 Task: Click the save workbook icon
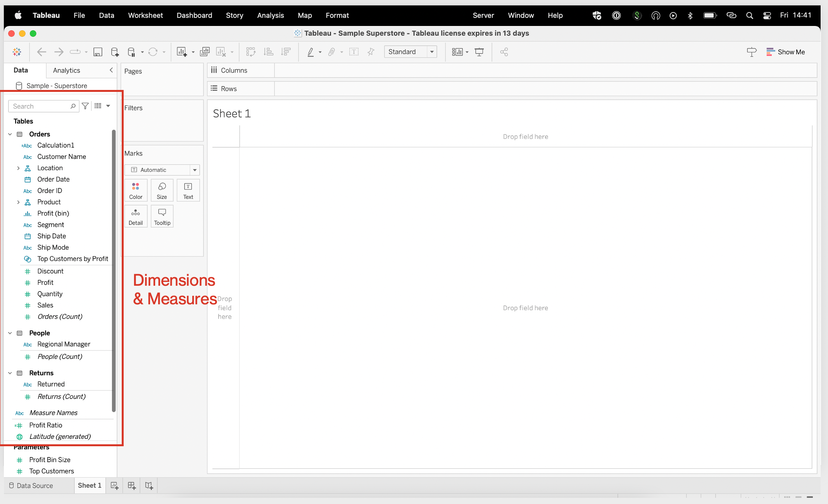97,52
